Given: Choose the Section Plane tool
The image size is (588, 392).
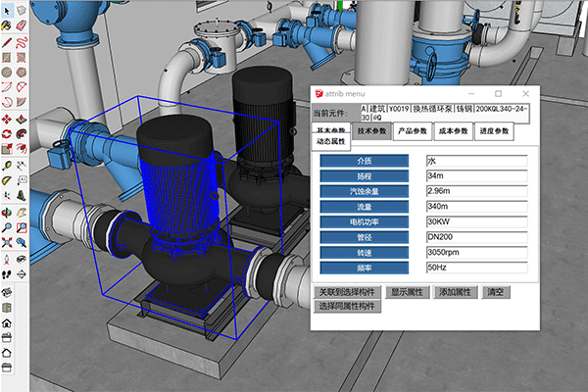Looking at the screenshot, I should pyautogui.click(x=22, y=274).
